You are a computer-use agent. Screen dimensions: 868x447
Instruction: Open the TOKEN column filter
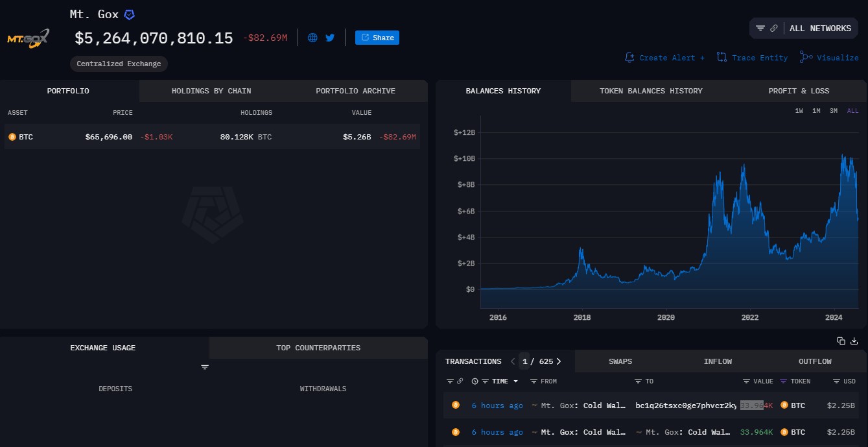pos(783,381)
